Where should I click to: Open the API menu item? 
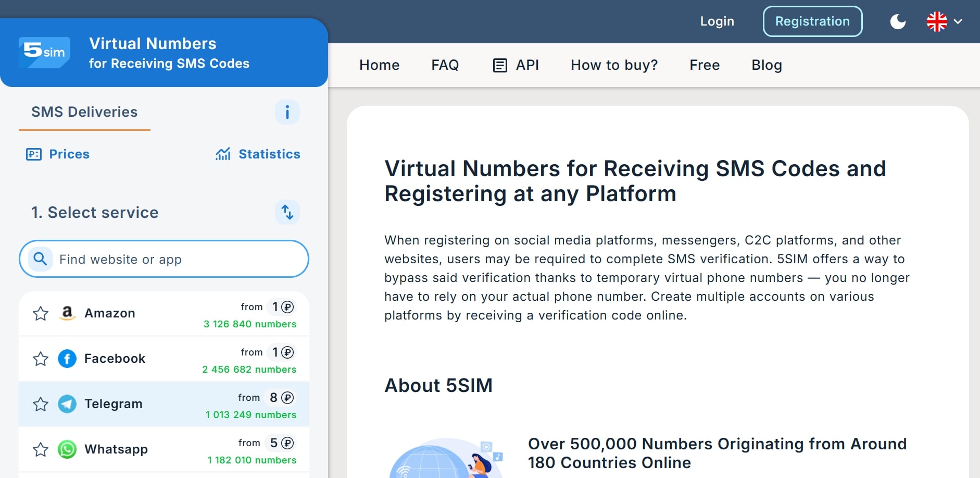516,65
